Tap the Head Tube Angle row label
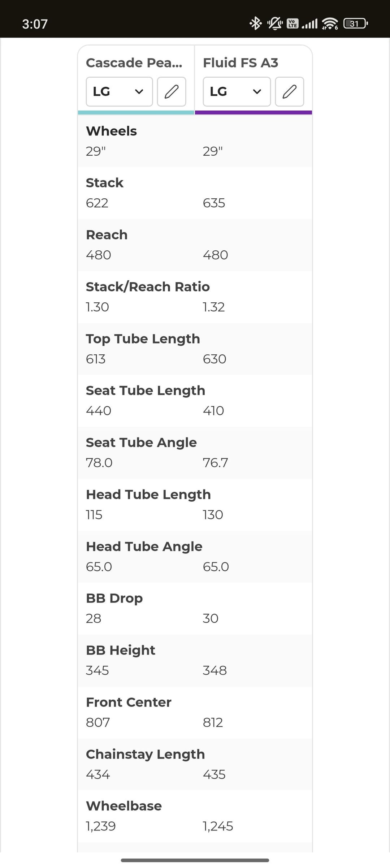Viewport: 390px width, 868px height. point(144,547)
